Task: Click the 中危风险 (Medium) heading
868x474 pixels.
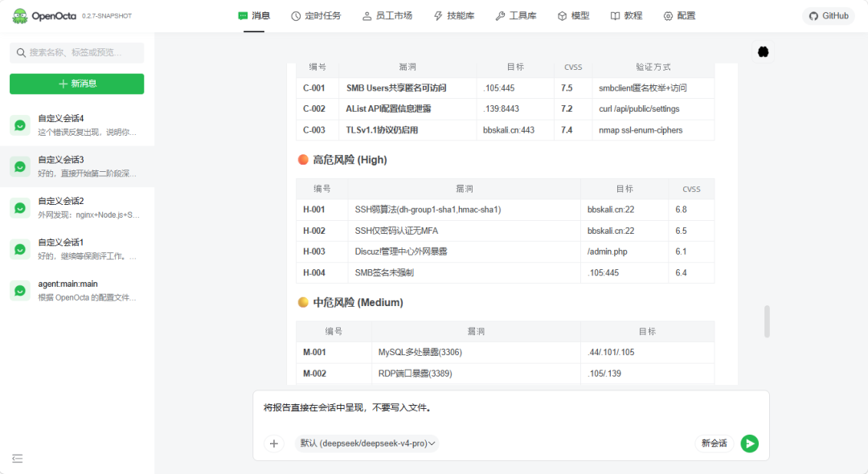Action: (x=358, y=303)
